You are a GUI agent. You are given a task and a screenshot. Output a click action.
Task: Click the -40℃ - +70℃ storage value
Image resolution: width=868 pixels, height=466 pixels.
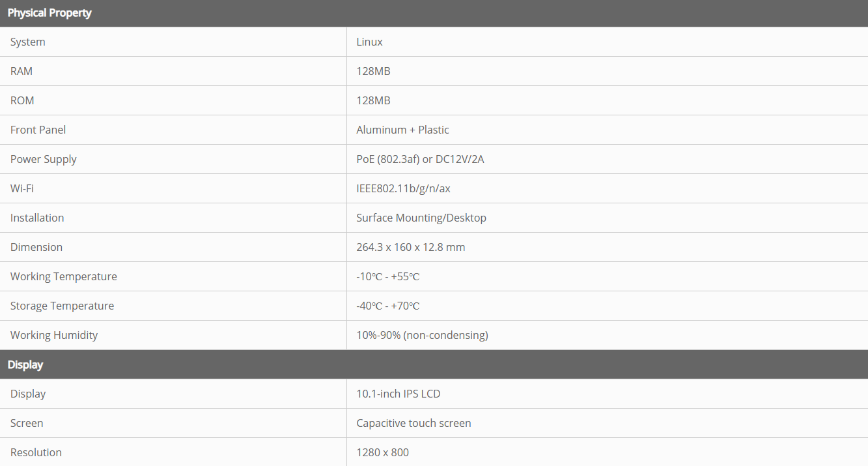click(x=387, y=306)
